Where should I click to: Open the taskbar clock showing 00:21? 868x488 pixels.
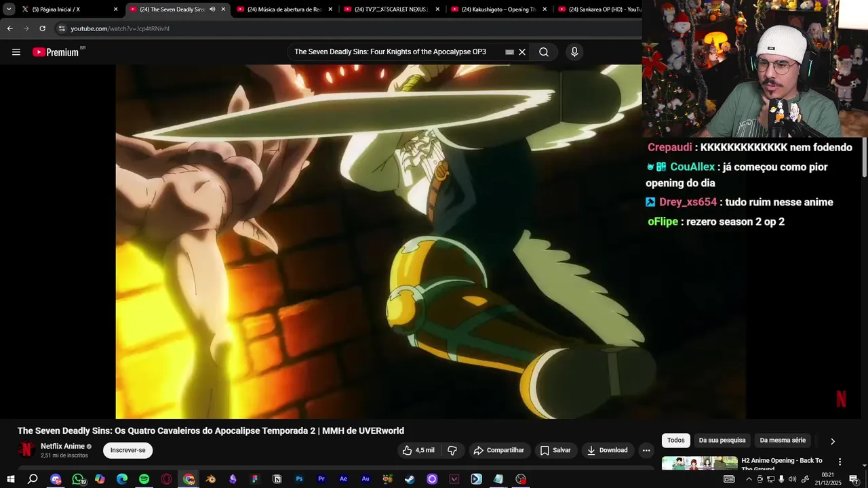click(828, 479)
